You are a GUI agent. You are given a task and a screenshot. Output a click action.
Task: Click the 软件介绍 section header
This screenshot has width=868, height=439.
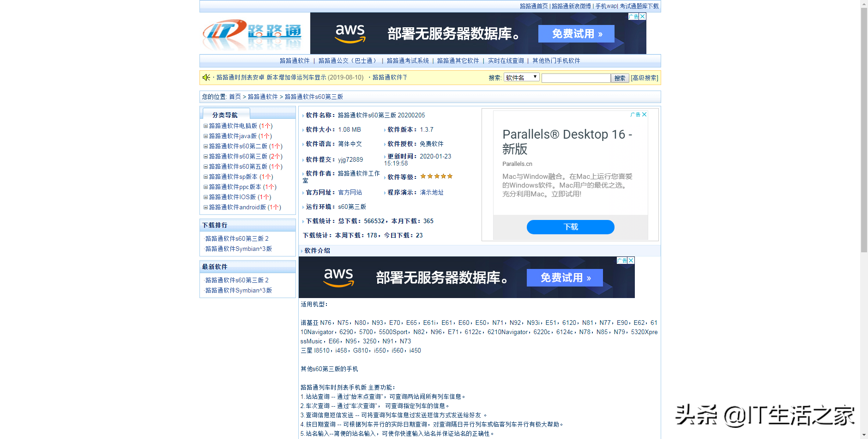tap(317, 250)
